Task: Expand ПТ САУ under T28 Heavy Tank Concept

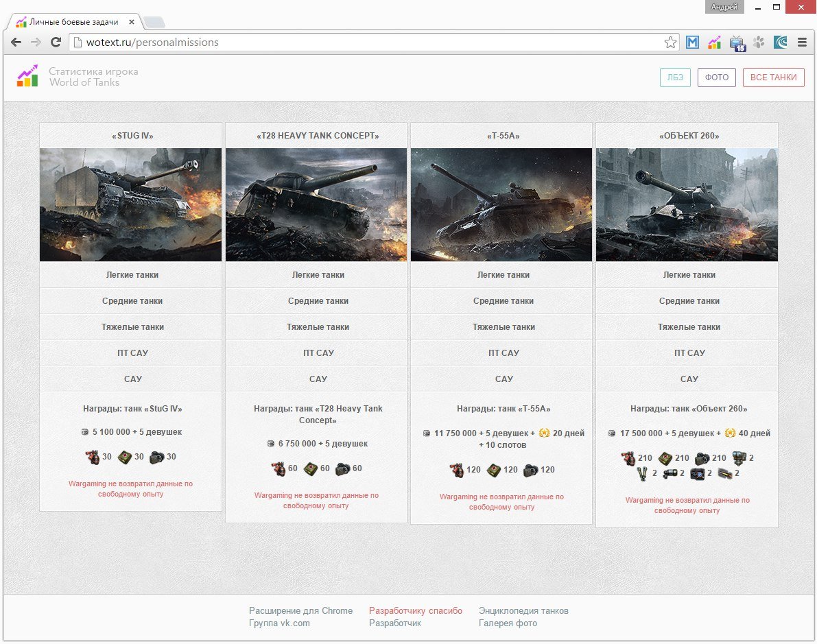Action: tap(316, 353)
